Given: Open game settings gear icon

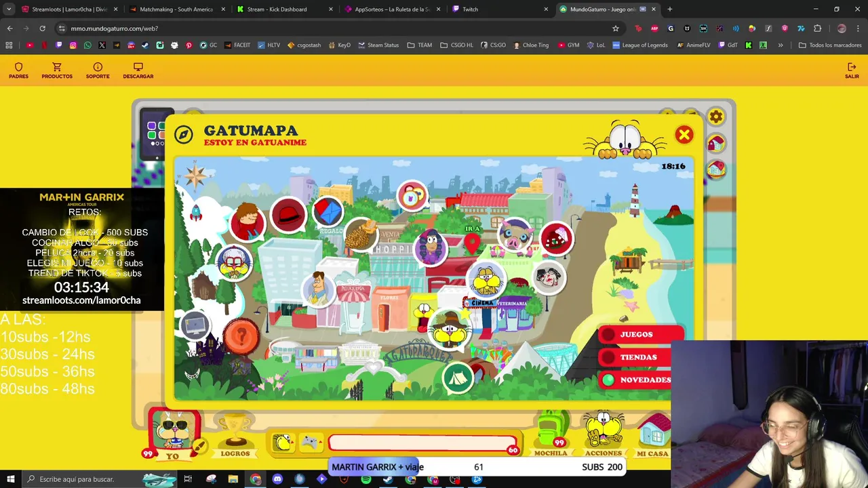Looking at the screenshot, I should click(x=716, y=117).
